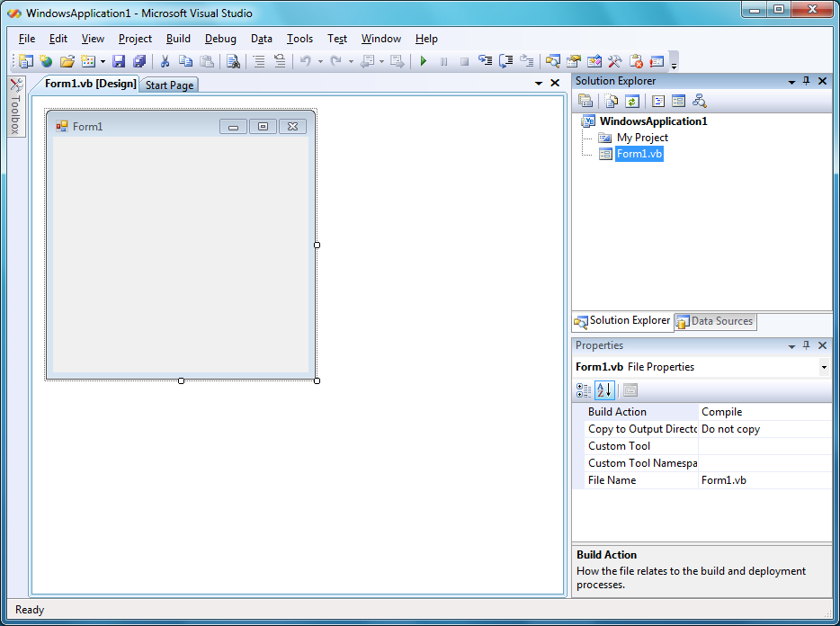Click the Stop Debugging square icon

[464, 61]
